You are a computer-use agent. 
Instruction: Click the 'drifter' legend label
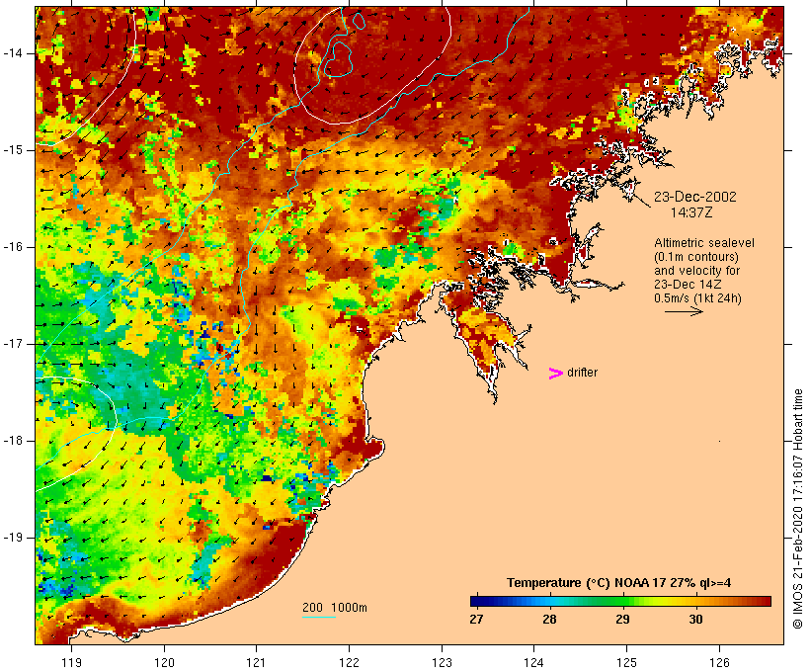coord(582,373)
